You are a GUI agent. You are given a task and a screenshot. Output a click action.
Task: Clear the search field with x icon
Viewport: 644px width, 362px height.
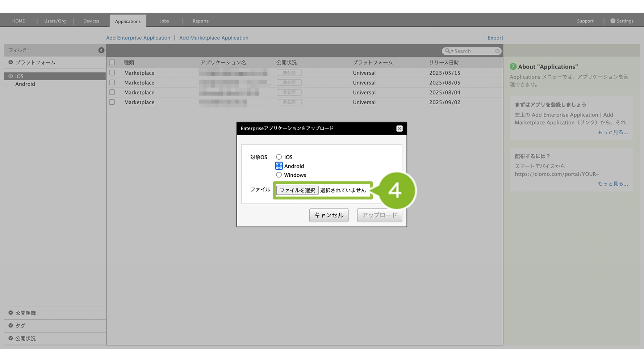coord(497,51)
